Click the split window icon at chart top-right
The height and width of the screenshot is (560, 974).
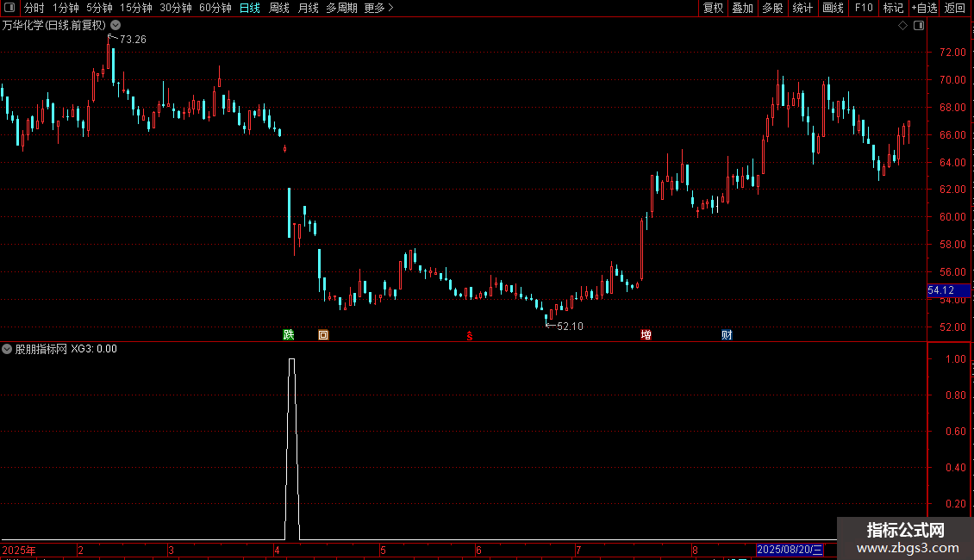919,26
